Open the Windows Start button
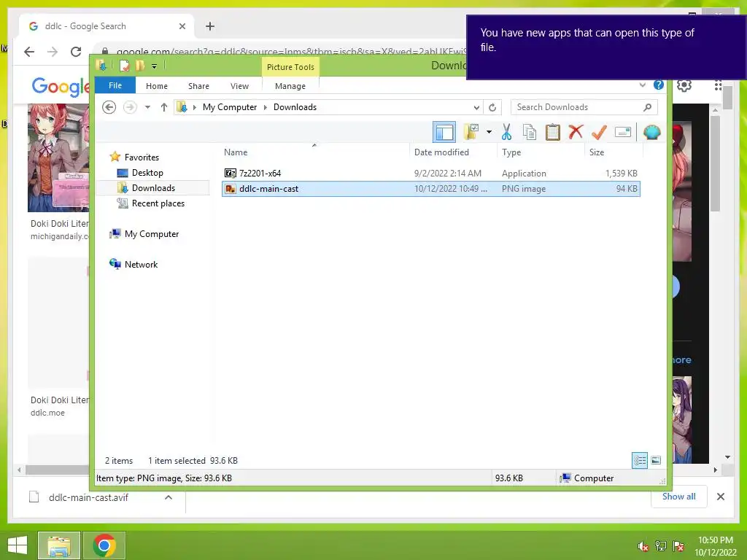This screenshot has width=747, height=560. 18,545
